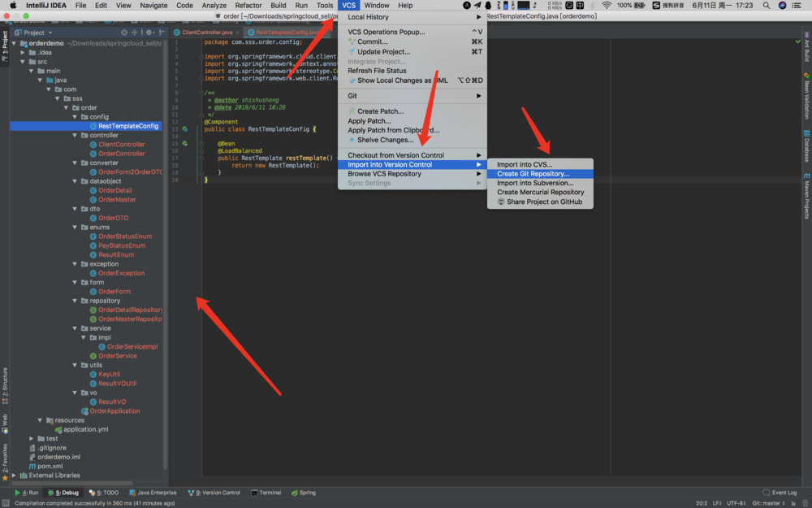This screenshot has width=812, height=508.
Task: Collapse the dataobject package arrow
Action: coord(75,181)
